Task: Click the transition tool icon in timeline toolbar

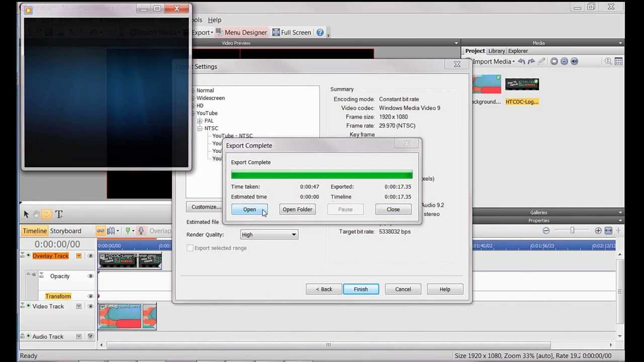Action: coord(111,231)
